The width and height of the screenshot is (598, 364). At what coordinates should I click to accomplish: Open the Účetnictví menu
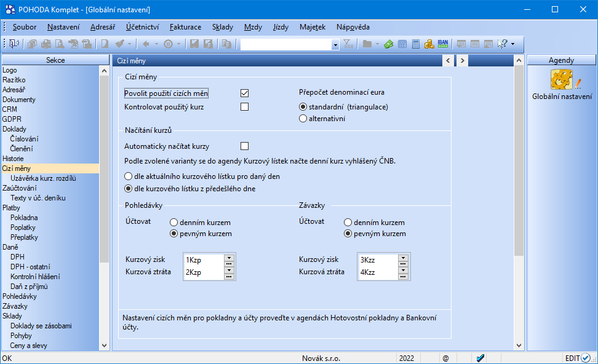tap(142, 27)
